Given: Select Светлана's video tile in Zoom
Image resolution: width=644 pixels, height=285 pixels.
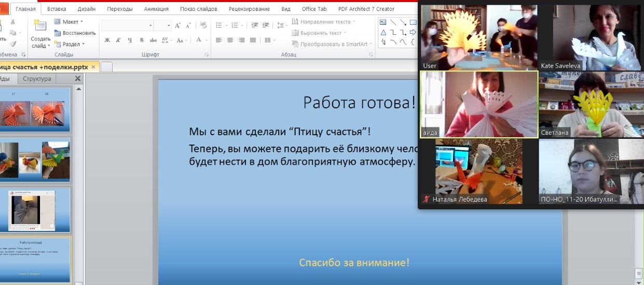Looking at the screenshot, I should pyautogui.click(x=591, y=104).
